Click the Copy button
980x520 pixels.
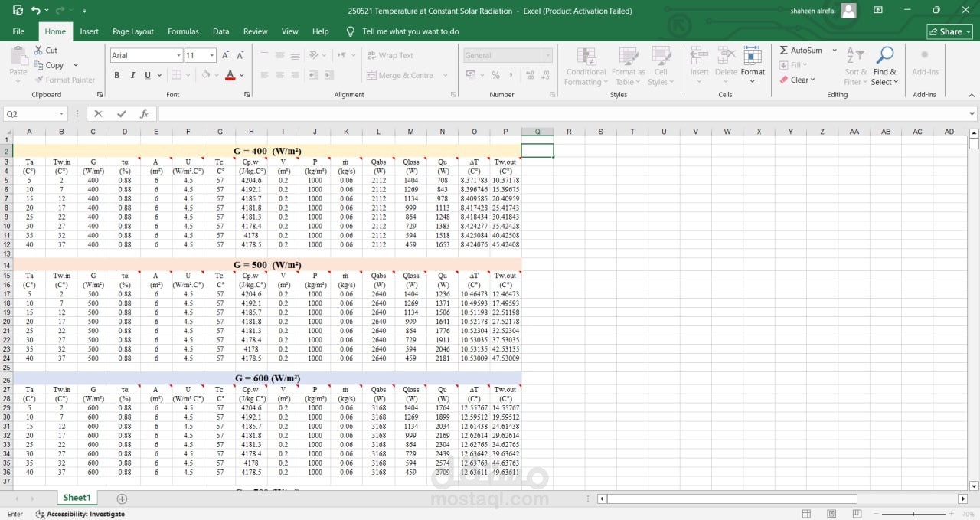(x=49, y=65)
